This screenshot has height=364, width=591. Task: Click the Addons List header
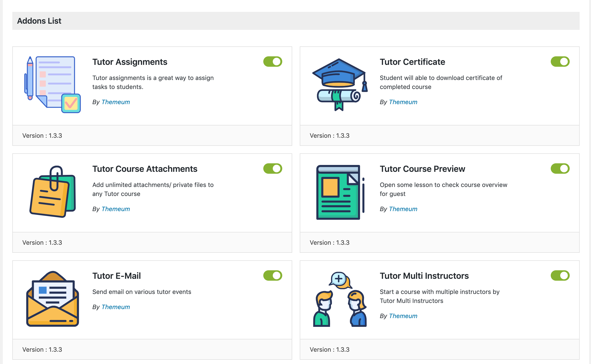39,21
